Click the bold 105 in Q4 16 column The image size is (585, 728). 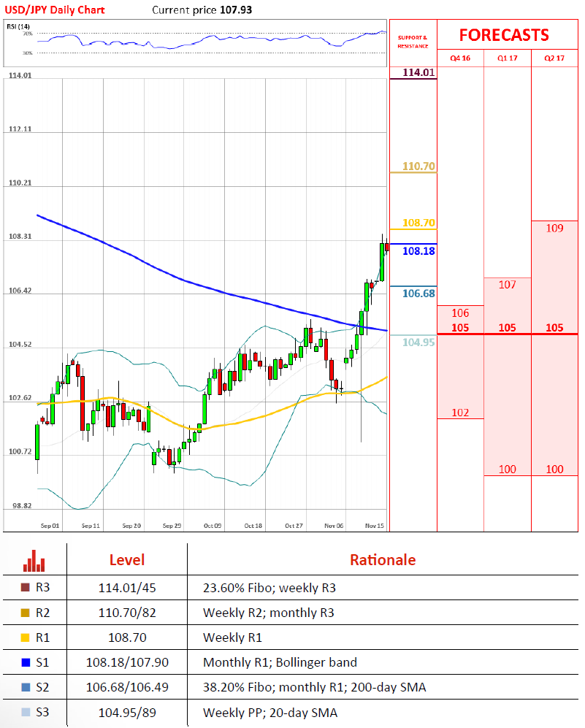tap(460, 328)
